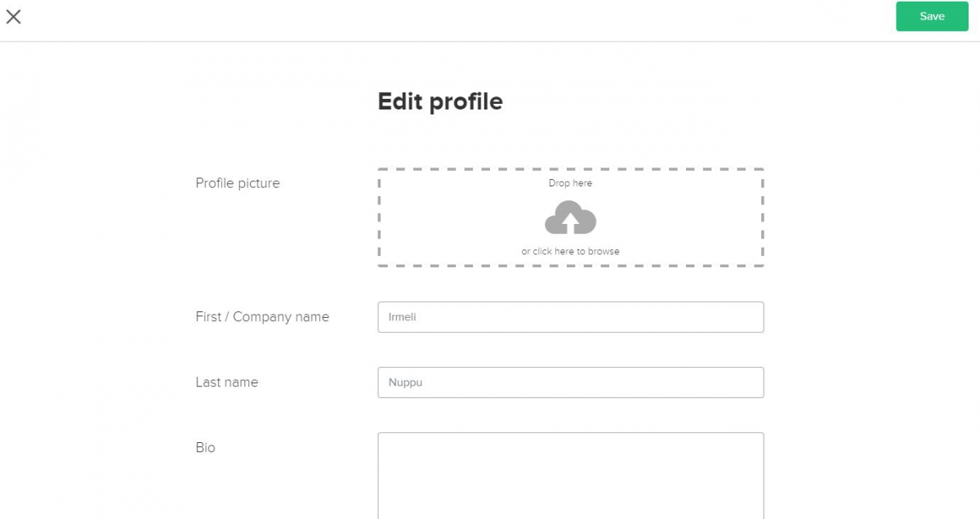Focus the First / Company name field
Viewport: 980px width, 519px height.
point(570,317)
